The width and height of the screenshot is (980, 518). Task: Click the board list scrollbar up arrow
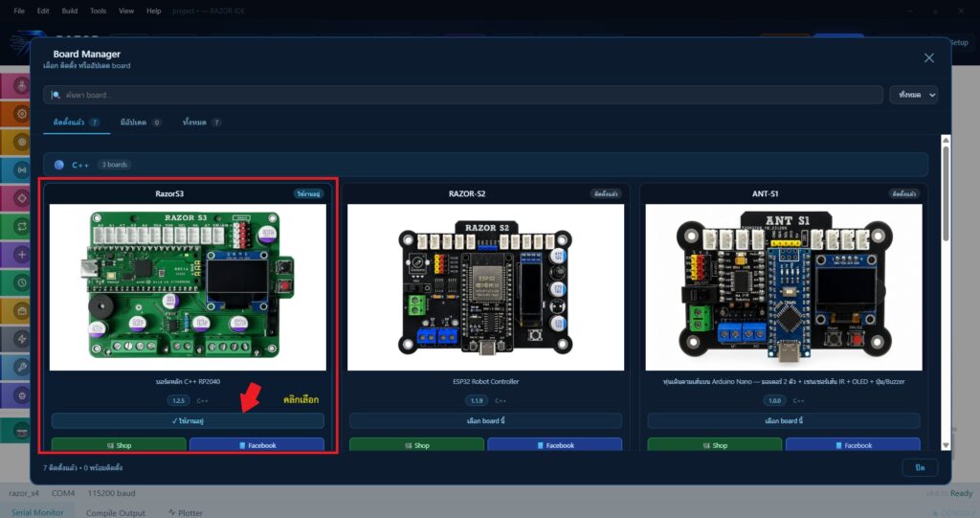(946, 140)
